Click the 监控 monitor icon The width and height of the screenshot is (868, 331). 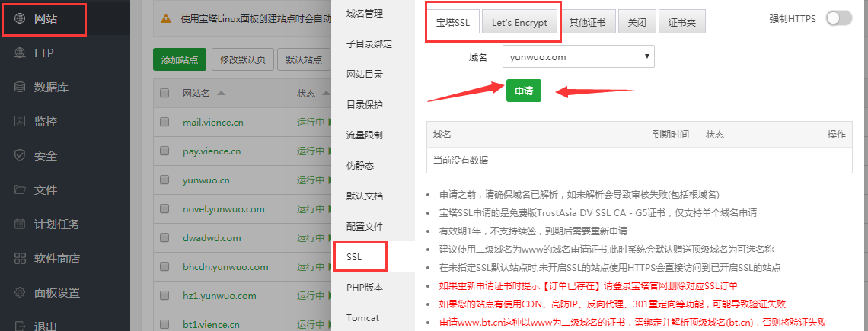pyautogui.click(x=20, y=122)
